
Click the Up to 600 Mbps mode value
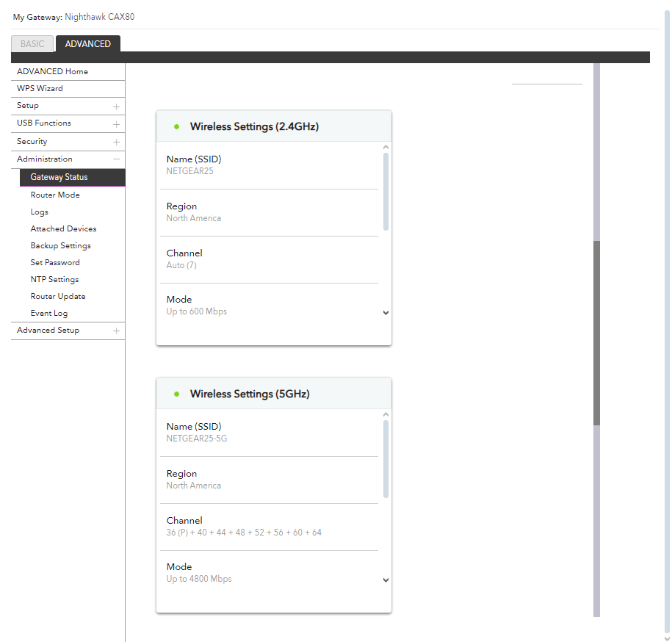[197, 311]
